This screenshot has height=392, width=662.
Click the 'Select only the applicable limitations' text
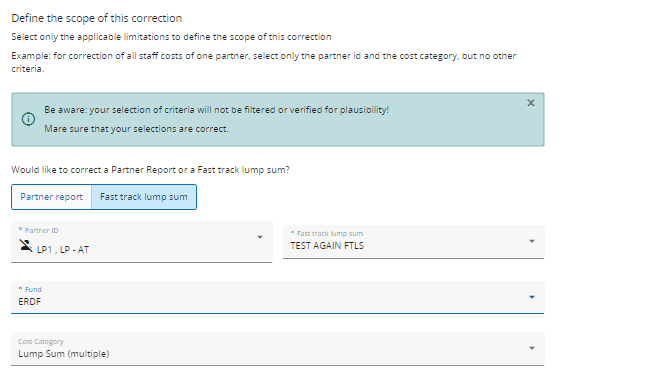coord(171,37)
